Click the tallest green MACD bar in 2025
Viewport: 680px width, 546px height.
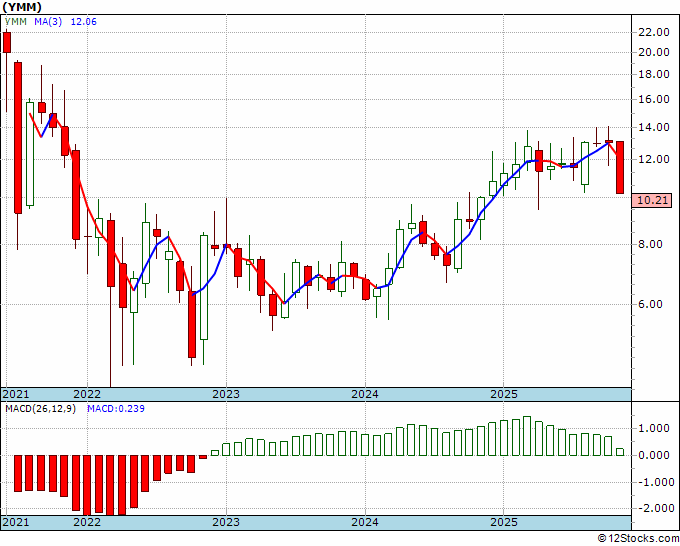coord(527,436)
